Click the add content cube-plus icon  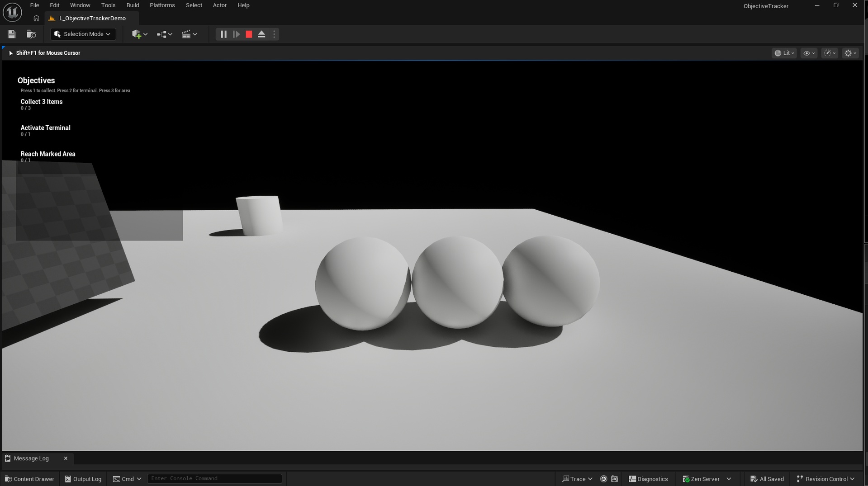tap(139, 34)
